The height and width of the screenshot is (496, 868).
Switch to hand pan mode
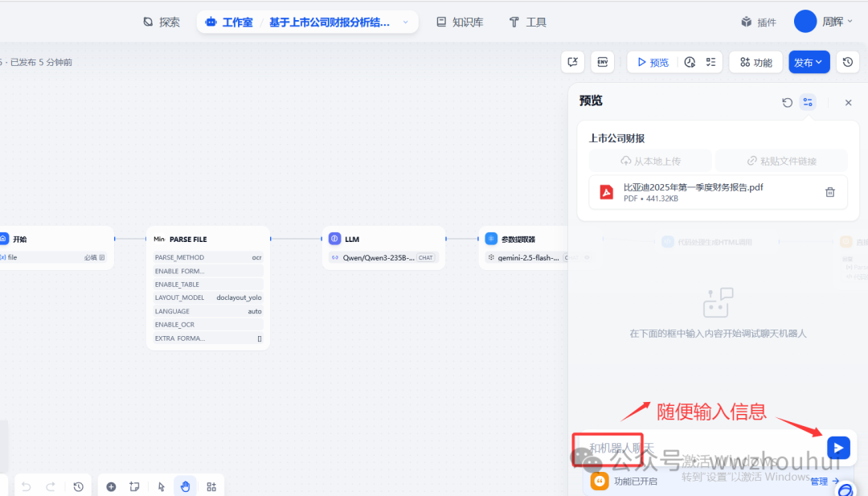pos(186,486)
